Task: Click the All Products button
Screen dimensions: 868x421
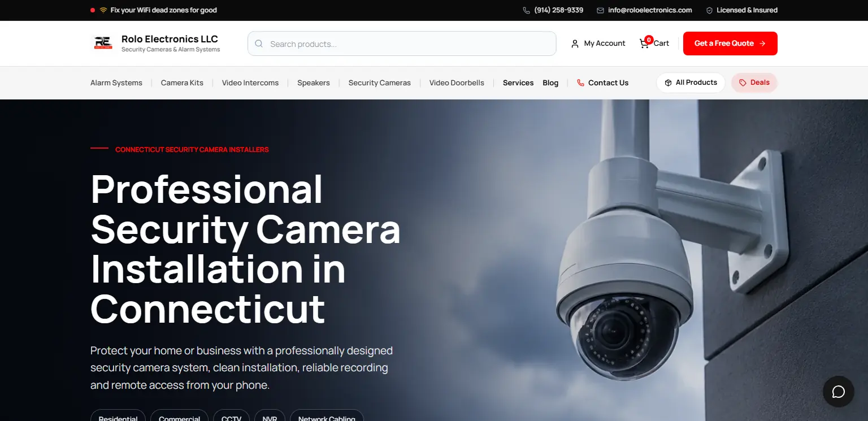Action: tap(691, 83)
